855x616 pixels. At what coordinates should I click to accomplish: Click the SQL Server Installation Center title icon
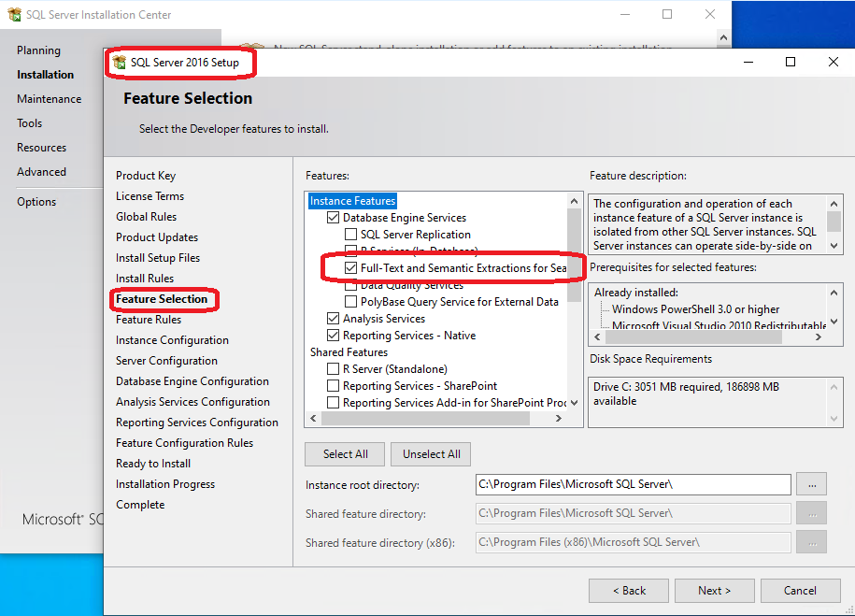14,15
